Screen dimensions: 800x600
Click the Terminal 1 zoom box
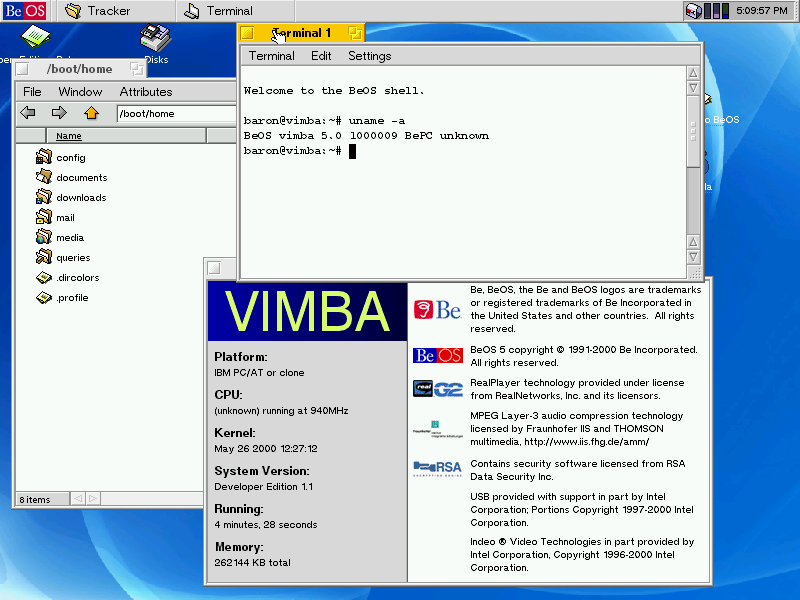click(355, 34)
